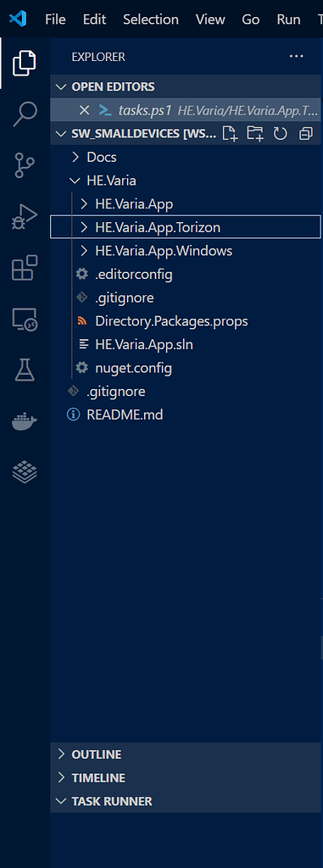Open the Search view in activity bar
Image resolution: width=323 pixels, height=868 pixels.
click(25, 114)
